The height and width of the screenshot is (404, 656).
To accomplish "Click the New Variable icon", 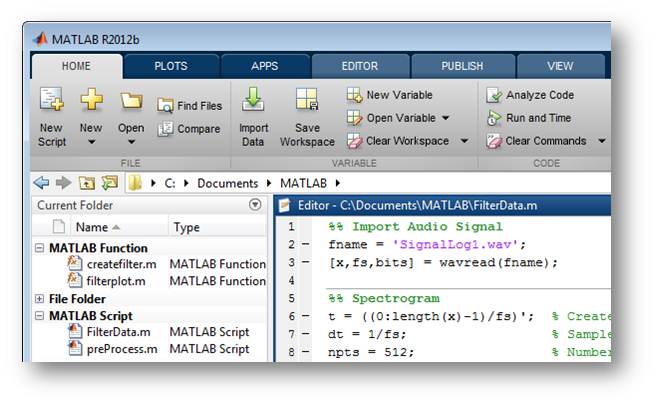I will [x=354, y=95].
